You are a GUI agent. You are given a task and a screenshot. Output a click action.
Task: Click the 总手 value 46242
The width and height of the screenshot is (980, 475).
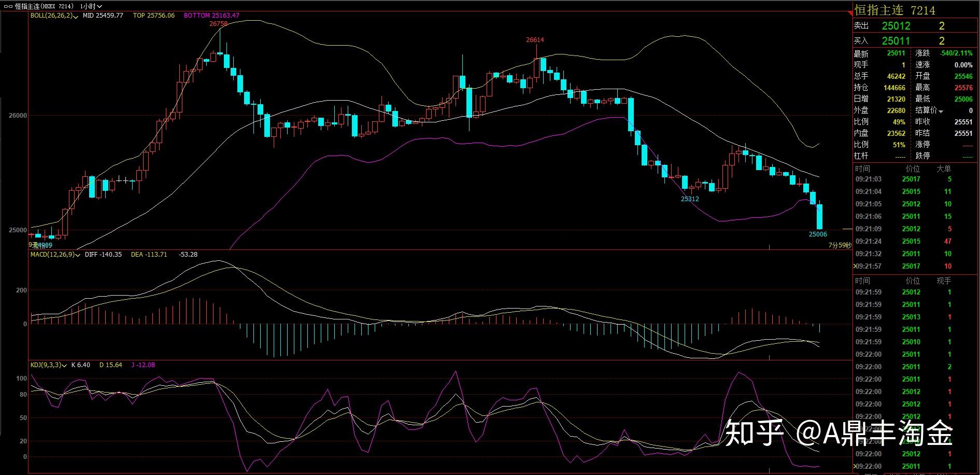(896, 76)
